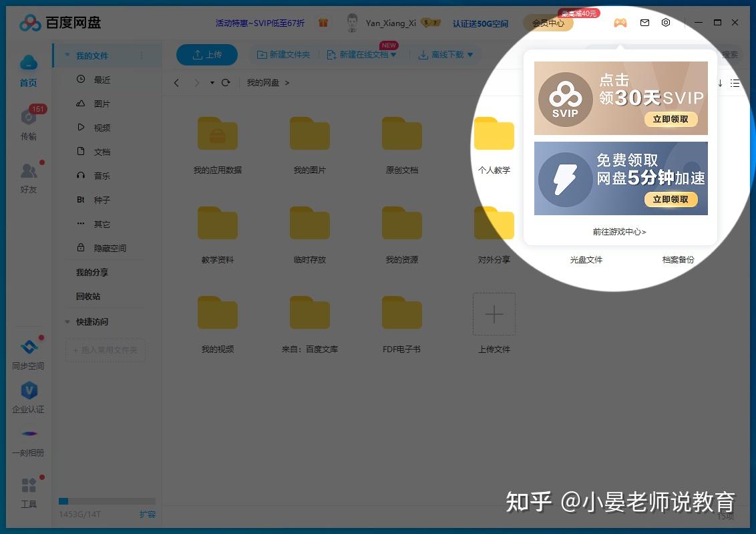756x534 pixels.
Task: Open the mail messages icon
Action: (x=644, y=23)
